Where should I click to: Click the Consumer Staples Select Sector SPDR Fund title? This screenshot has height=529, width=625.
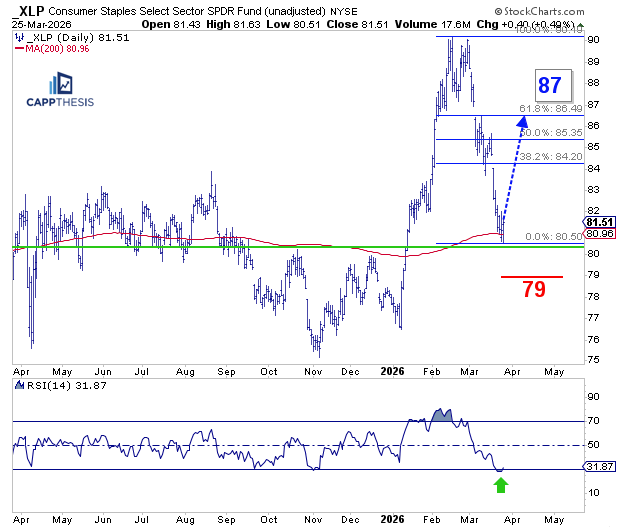pos(187,11)
